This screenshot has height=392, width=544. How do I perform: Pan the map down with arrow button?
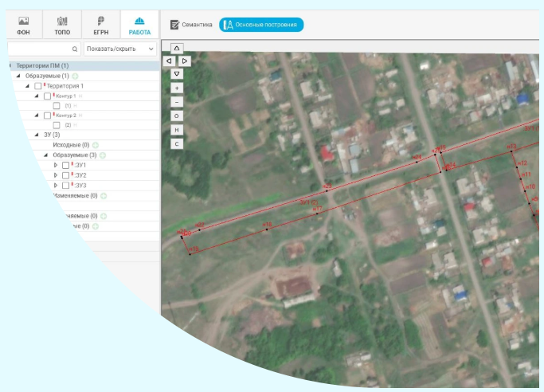[x=177, y=73]
